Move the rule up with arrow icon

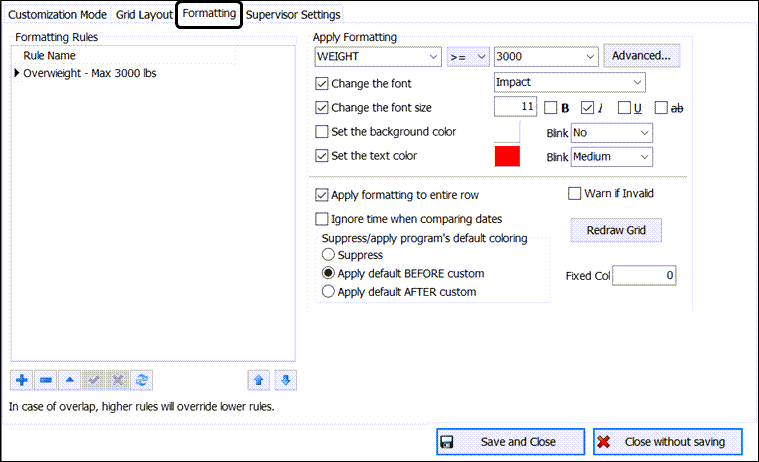[258, 380]
